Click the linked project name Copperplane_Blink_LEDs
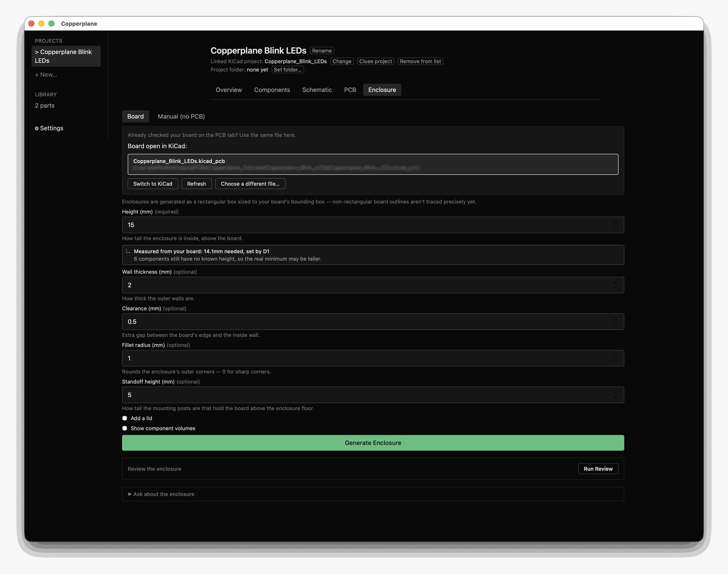Viewport: 728px width, 574px height. [x=296, y=61]
